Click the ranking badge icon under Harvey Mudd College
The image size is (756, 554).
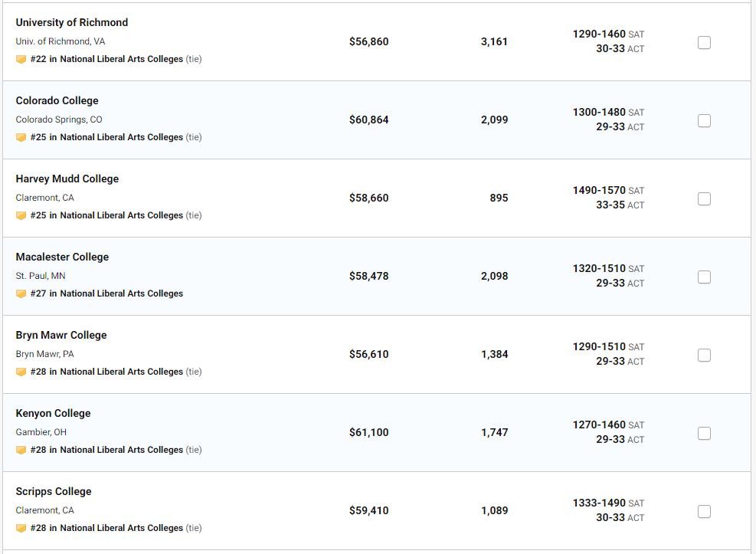point(21,216)
